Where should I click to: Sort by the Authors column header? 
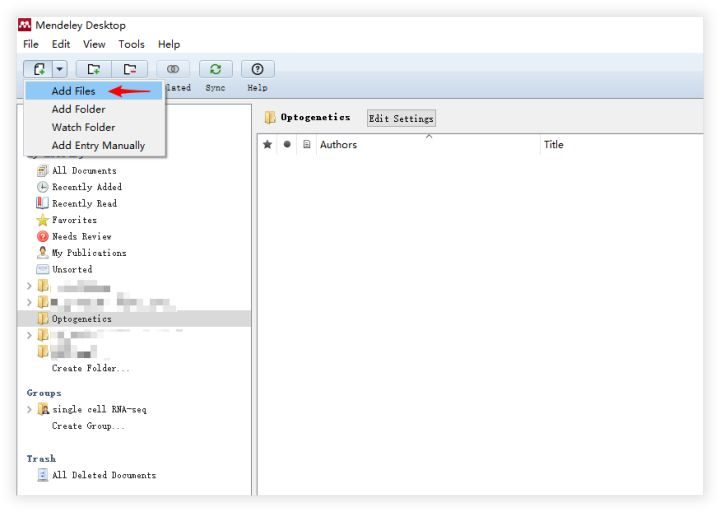click(428, 145)
